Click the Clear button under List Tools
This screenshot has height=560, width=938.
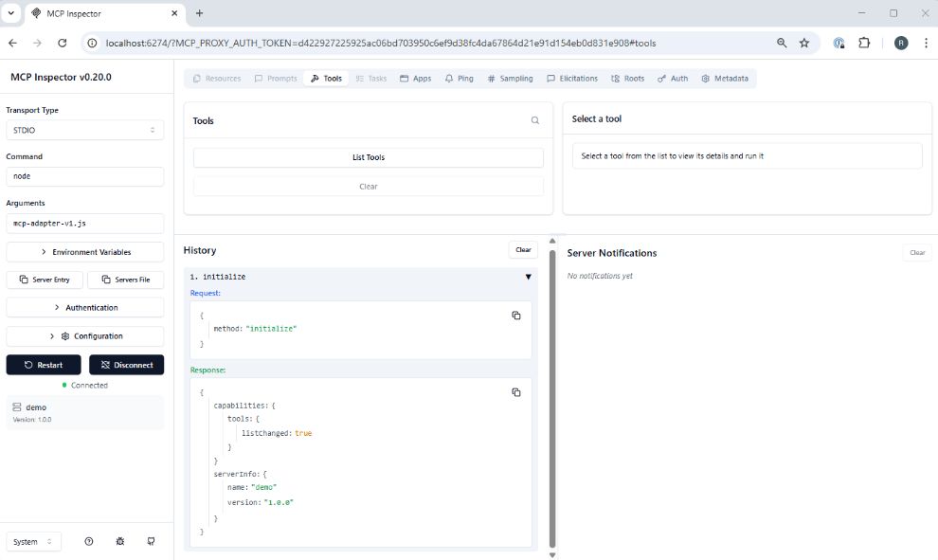coord(368,187)
